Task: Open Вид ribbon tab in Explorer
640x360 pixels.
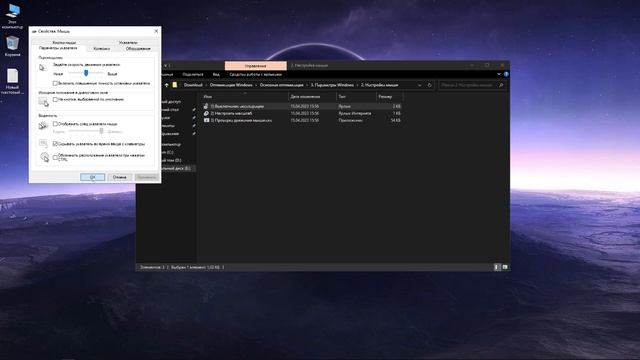Action: [x=216, y=74]
